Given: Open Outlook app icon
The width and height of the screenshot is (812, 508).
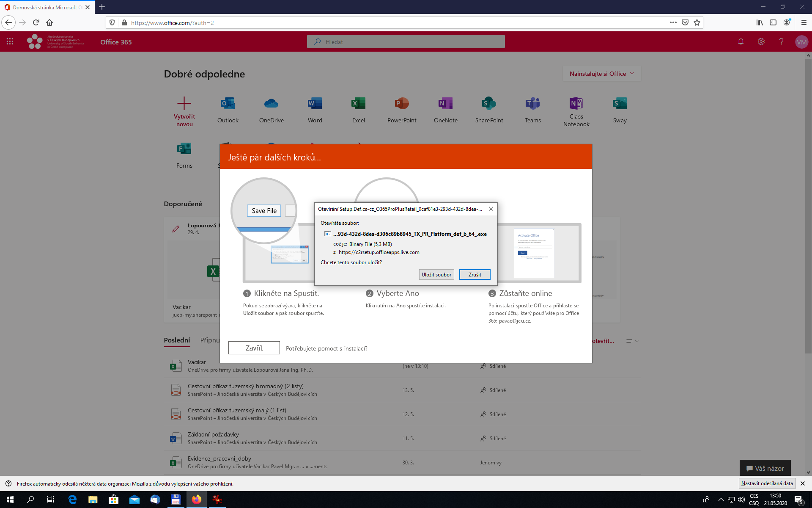Looking at the screenshot, I should point(228,104).
